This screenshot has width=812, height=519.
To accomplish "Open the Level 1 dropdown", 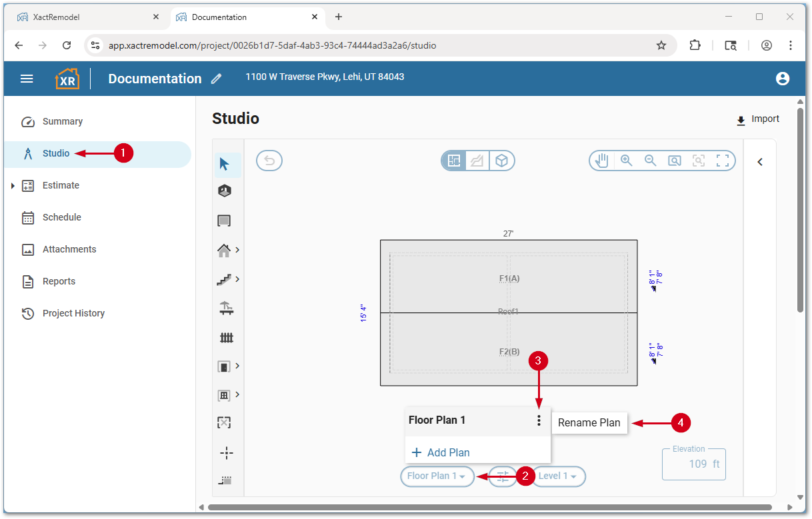I will point(558,476).
